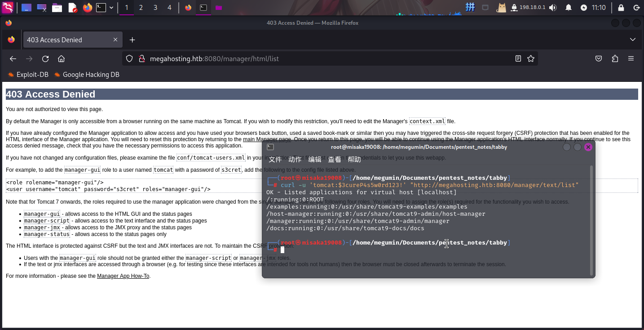The width and height of the screenshot is (644, 330).
Task: Click the log out icon
Action: [x=636, y=8]
